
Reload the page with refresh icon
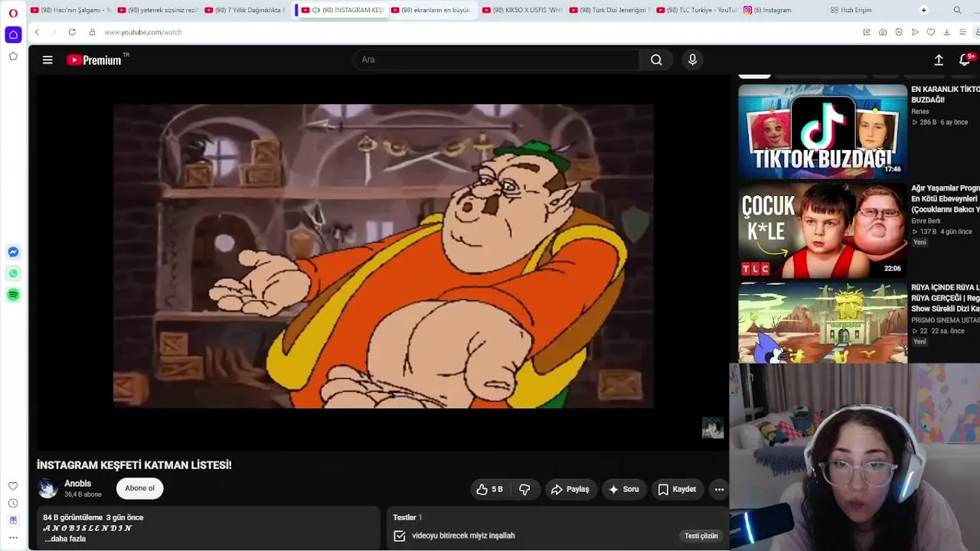point(72,32)
